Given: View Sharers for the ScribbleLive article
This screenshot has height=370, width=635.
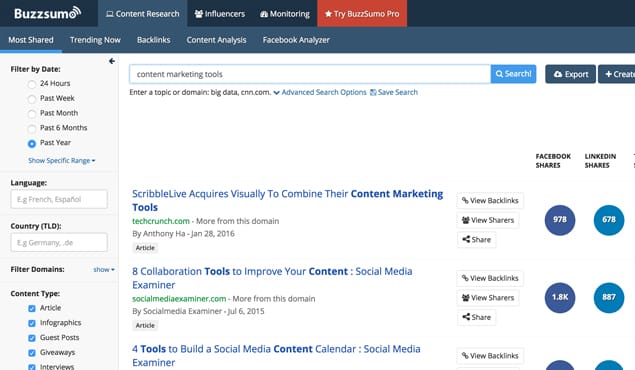Looking at the screenshot, I should [x=488, y=220].
